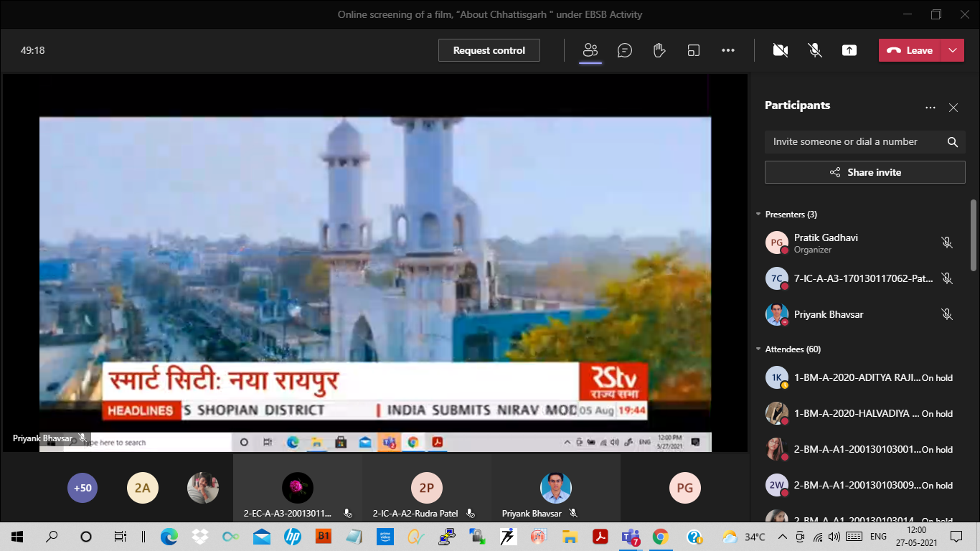Viewport: 980px width, 551px height.
Task: Click the shared screen video area
Action: coord(375,263)
